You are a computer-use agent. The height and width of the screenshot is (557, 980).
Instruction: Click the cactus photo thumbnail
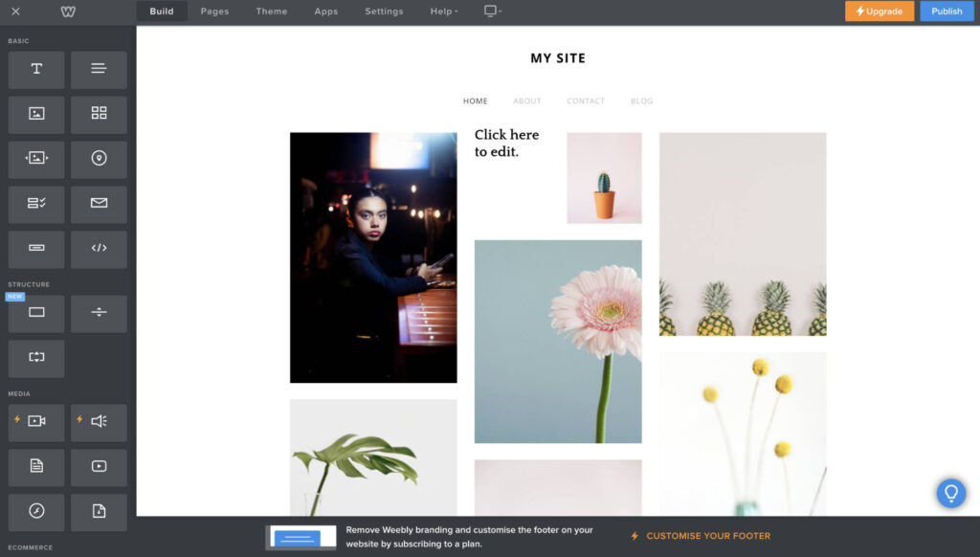tap(604, 178)
